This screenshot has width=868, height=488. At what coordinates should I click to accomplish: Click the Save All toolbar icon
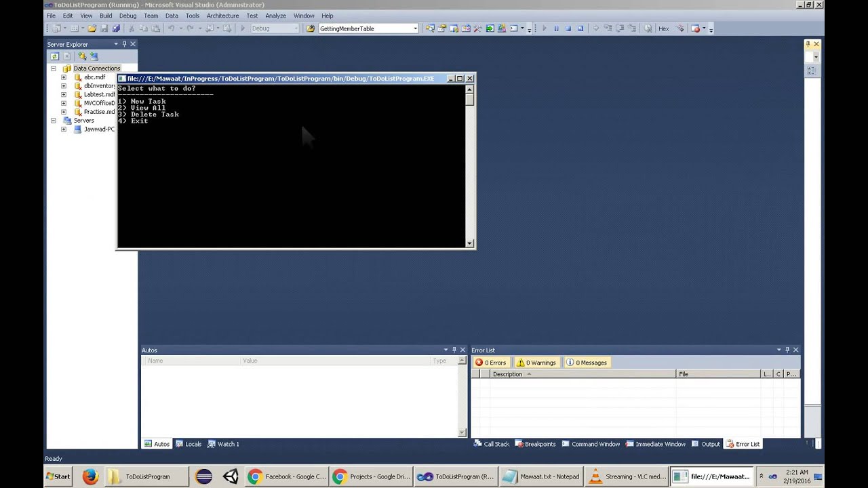[x=116, y=28]
